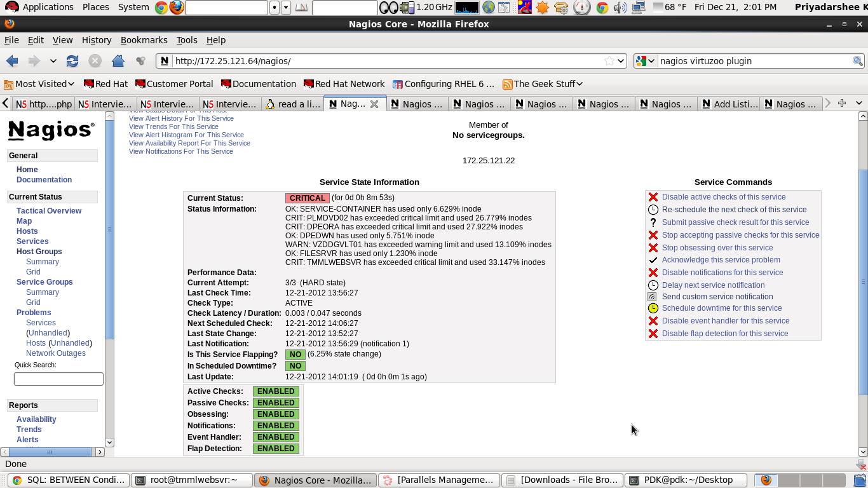
Task: Click the Chrome icon in the top panel launcher
Action: (x=161, y=8)
